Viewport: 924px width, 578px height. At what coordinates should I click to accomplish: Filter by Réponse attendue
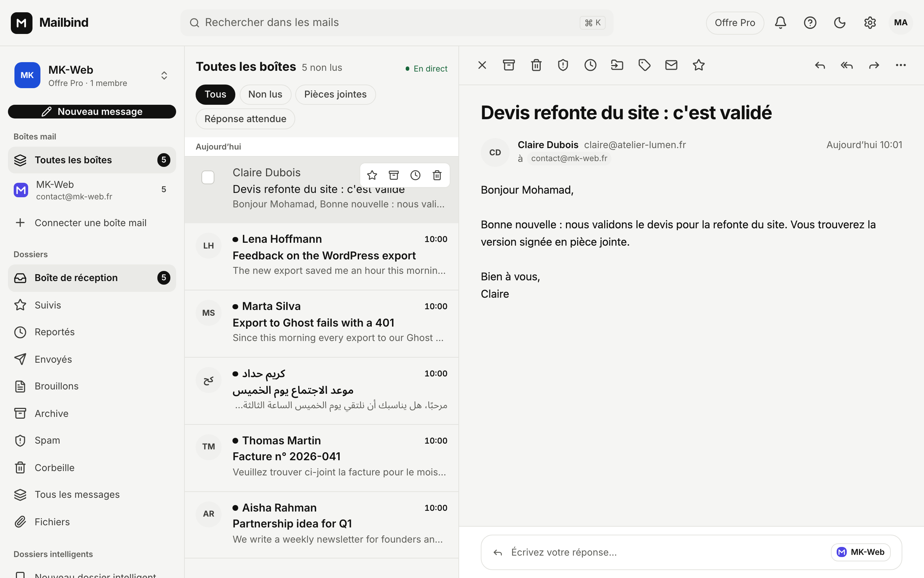(245, 119)
